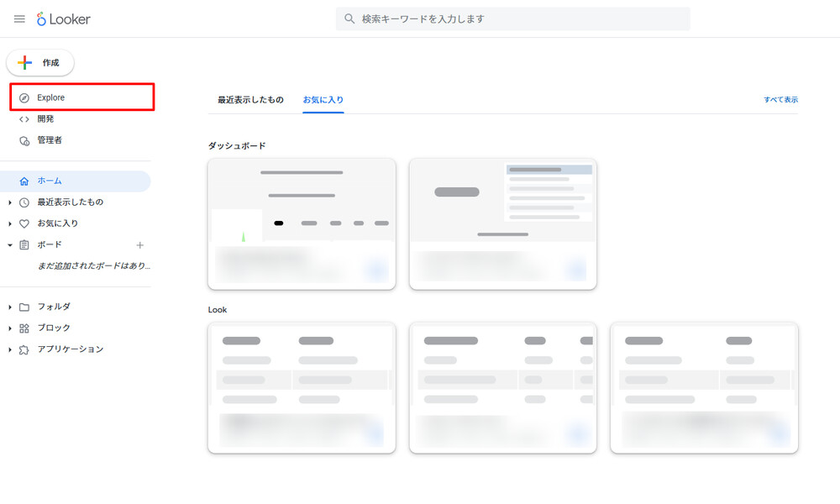Click the 開発 code brackets icon

tap(24, 119)
